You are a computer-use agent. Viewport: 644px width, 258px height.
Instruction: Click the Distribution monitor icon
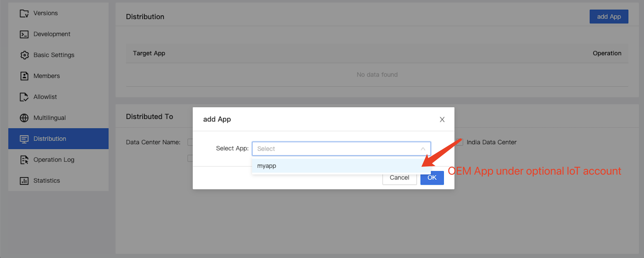(x=24, y=139)
